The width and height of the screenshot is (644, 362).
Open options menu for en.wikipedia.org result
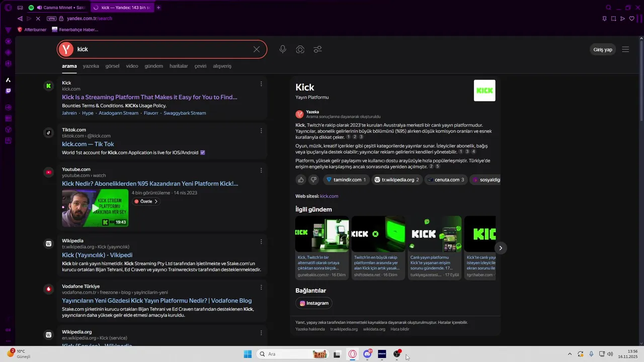point(261,333)
